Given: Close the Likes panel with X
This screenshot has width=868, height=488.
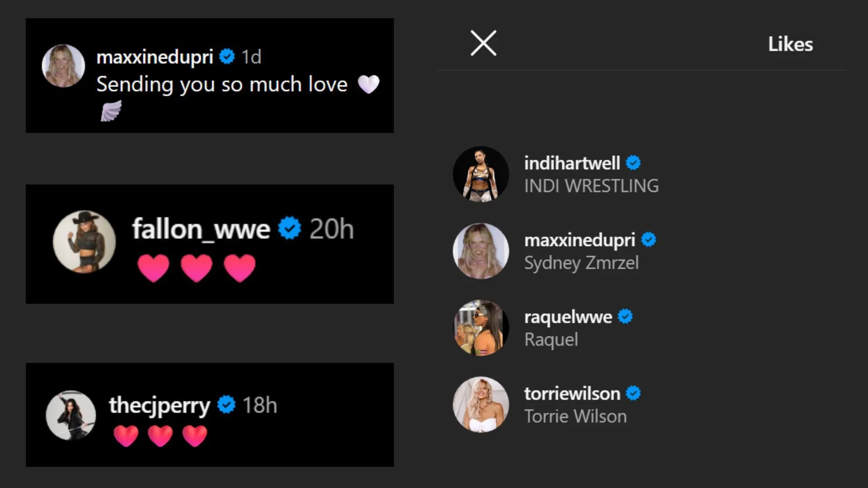Looking at the screenshot, I should point(483,43).
